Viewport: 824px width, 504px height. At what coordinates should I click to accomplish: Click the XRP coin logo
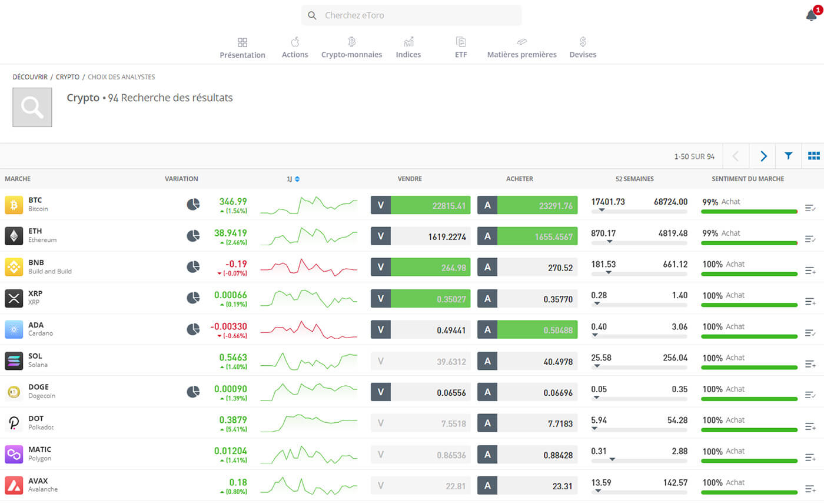(14, 298)
